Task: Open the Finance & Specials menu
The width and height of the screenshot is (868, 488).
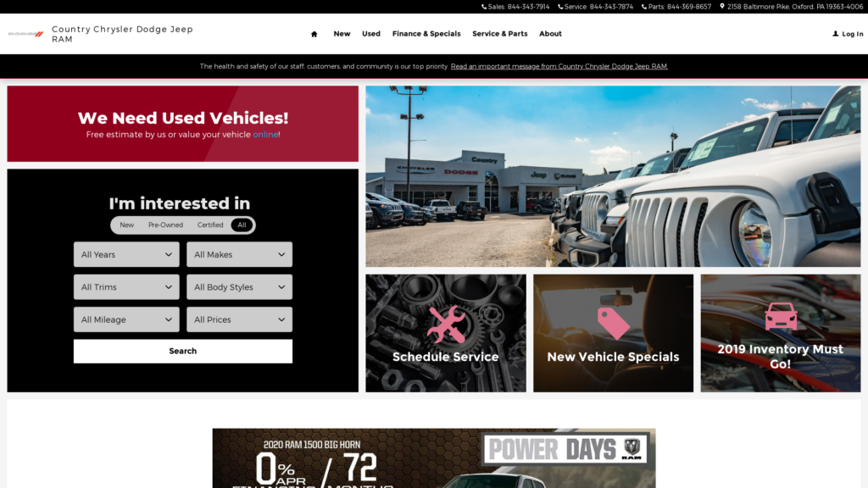Action: pyautogui.click(x=426, y=34)
